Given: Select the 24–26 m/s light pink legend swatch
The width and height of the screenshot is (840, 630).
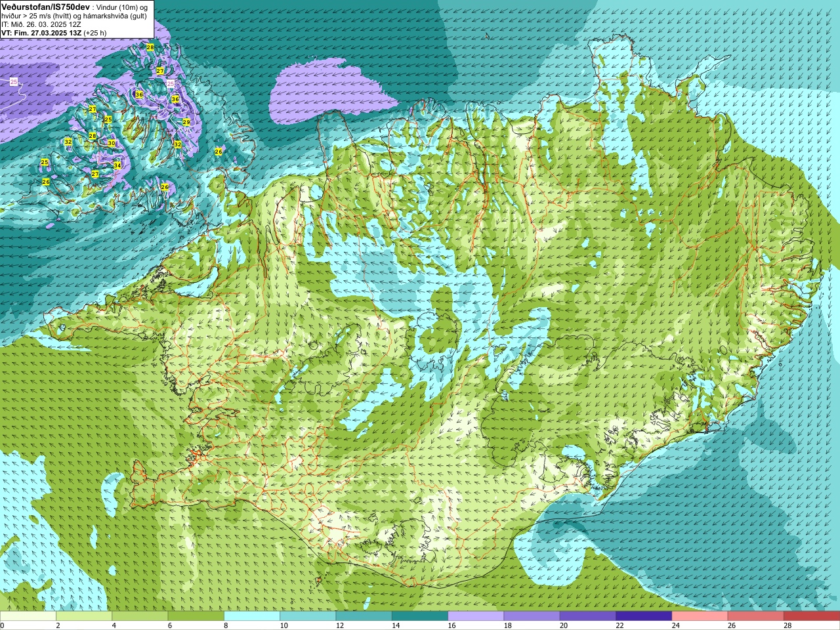Looking at the screenshot, I should pyautogui.click(x=700, y=616).
